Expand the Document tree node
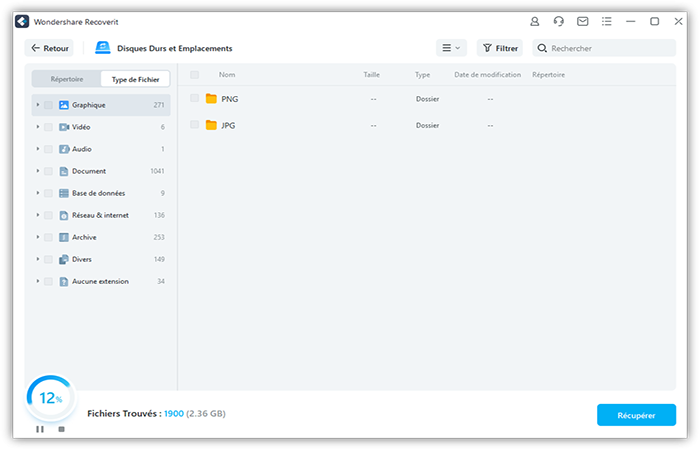700x450 pixels. tap(38, 171)
